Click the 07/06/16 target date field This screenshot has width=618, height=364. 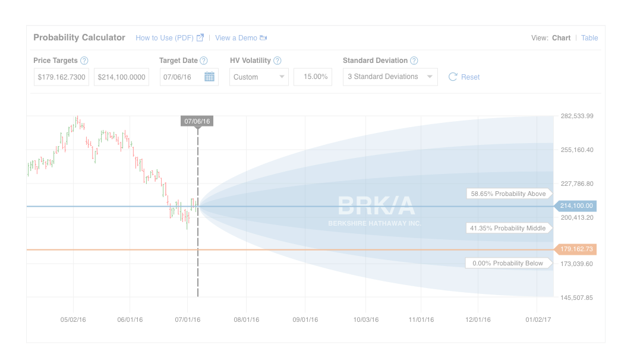(181, 77)
